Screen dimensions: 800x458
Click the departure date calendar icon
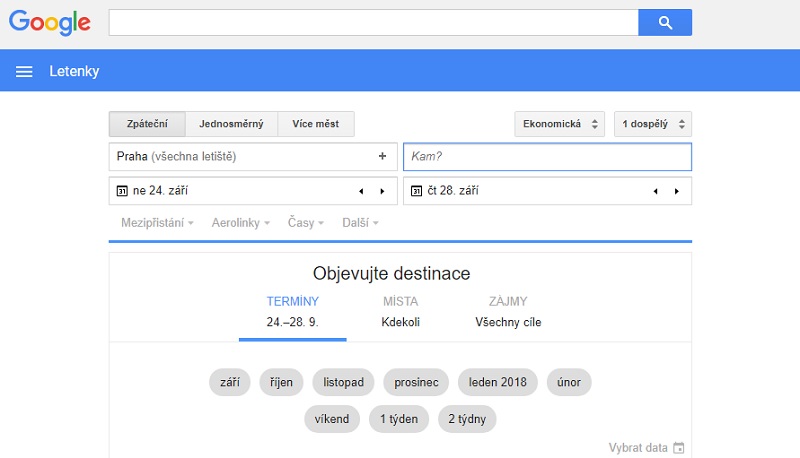[122, 191]
